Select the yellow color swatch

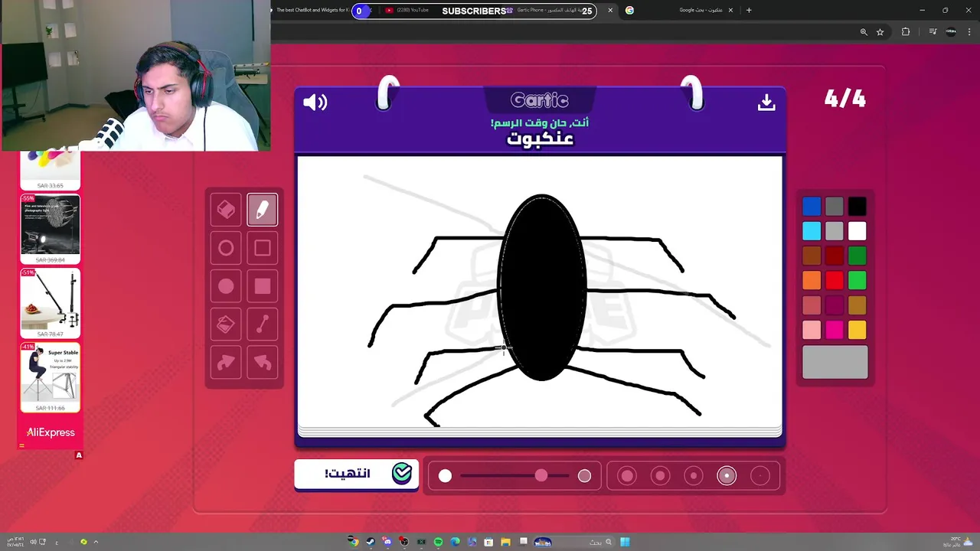click(857, 330)
